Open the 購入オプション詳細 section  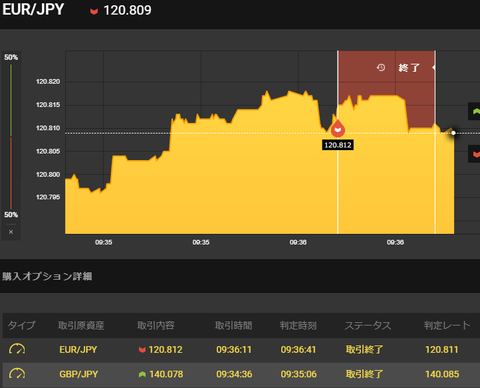point(47,276)
